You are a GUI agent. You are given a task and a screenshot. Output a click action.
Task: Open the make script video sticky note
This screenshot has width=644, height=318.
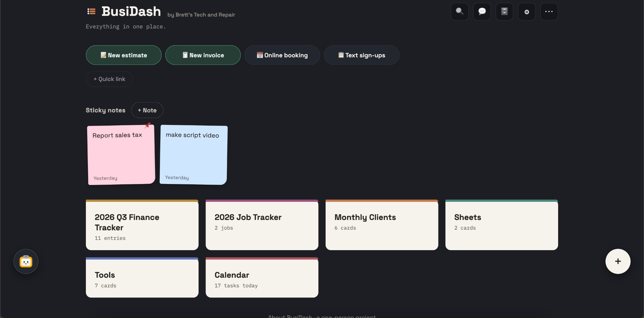194,155
